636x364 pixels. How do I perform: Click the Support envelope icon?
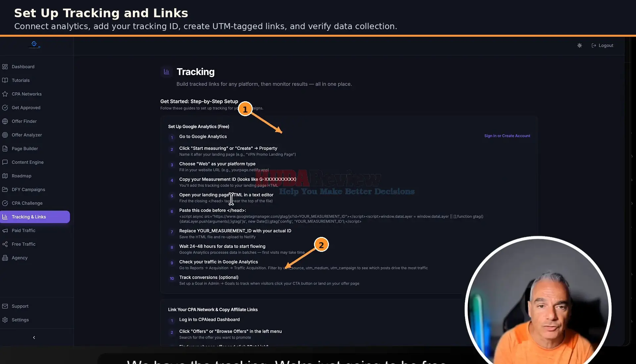(x=5, y=306)
